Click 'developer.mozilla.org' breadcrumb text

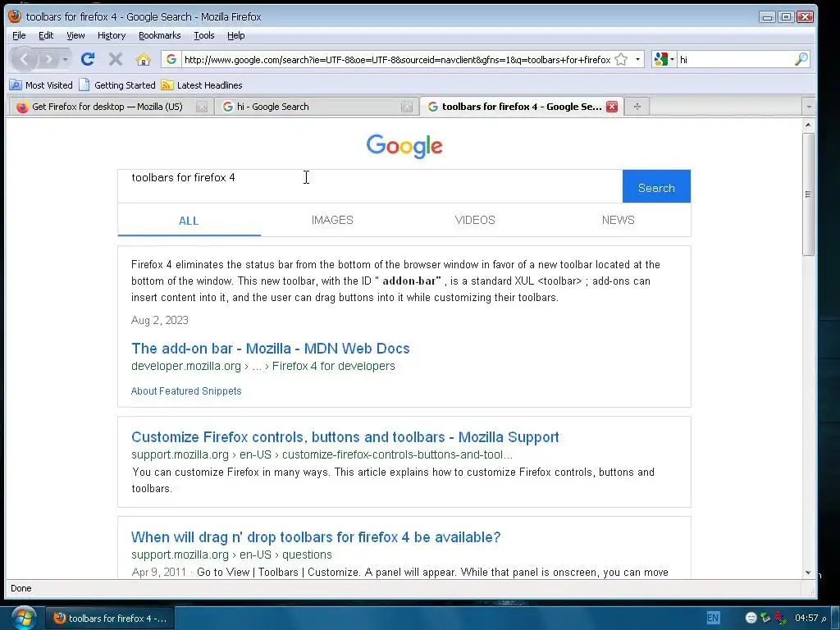coord(186,367)
